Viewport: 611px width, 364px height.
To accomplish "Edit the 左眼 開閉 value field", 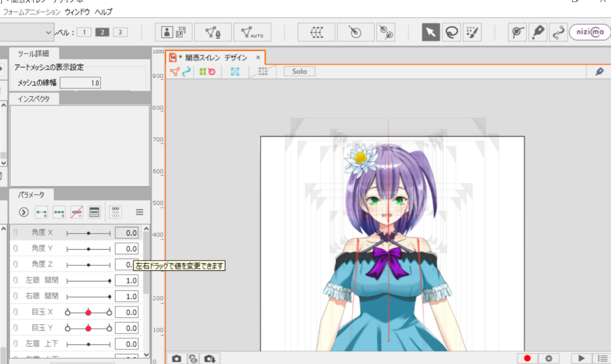I will [127, 281].
